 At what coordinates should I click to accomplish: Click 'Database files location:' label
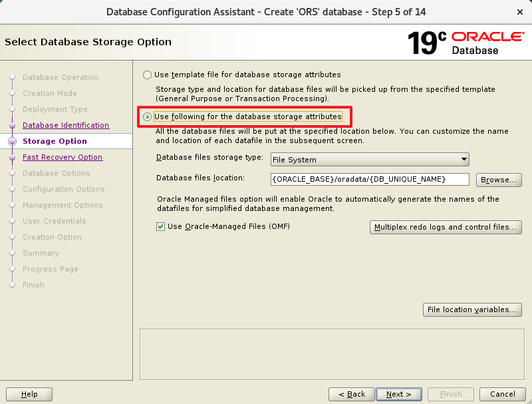tap(200, 178)
